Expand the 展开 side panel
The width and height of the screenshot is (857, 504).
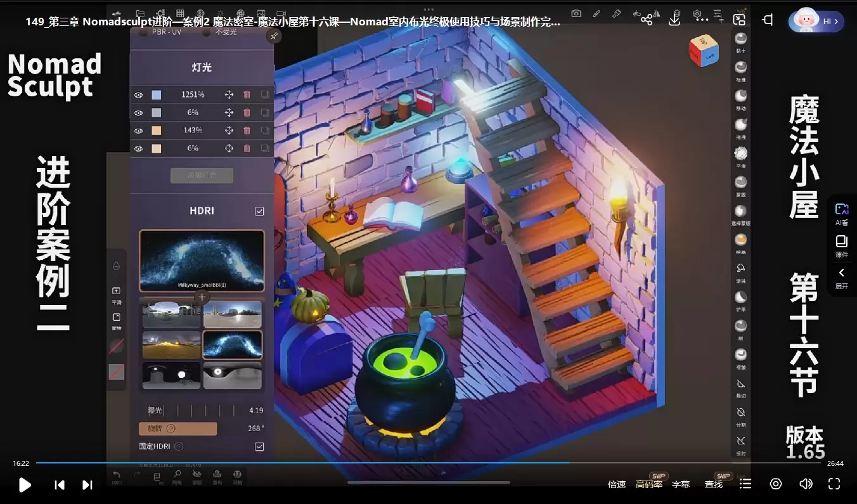point(842,278)
